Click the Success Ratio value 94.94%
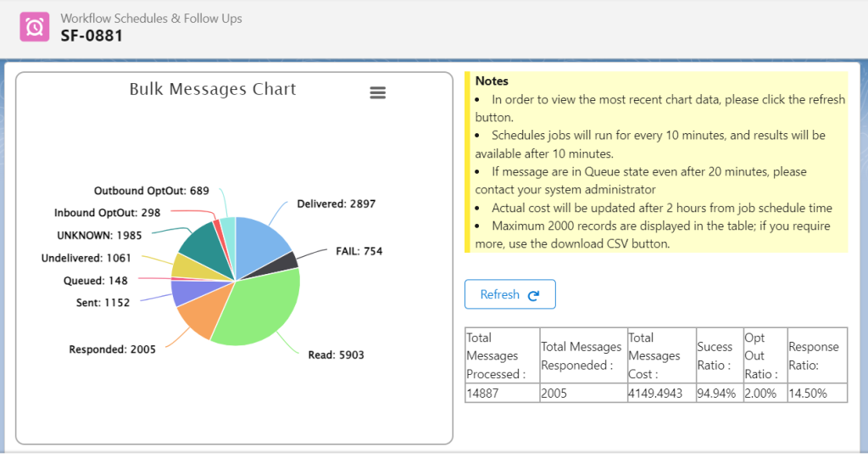 tap(715, 393)
